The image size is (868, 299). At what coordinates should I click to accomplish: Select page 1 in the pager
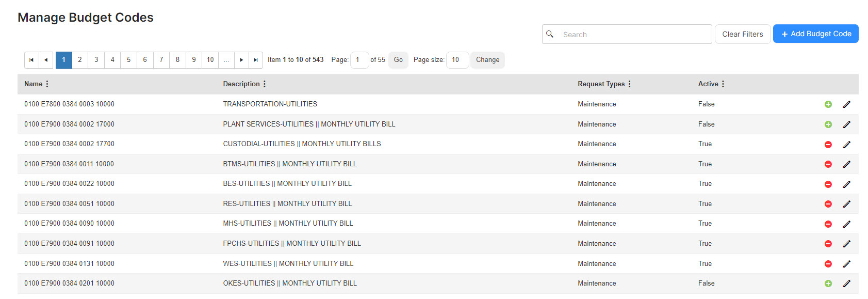pos(64,60)
